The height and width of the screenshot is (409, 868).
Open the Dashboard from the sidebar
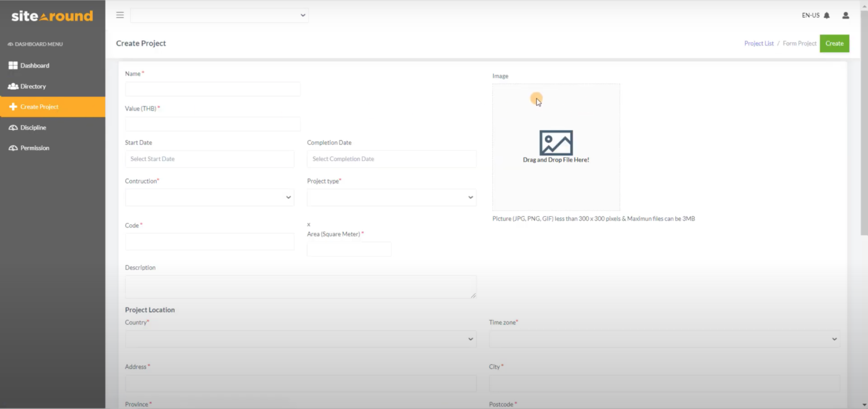pos(34,65)
